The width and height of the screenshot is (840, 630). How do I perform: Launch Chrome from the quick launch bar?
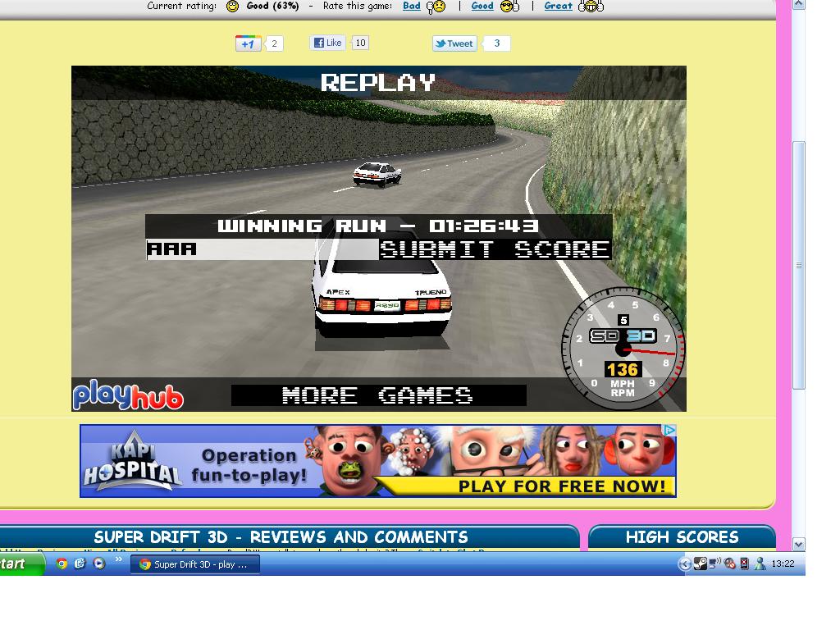(x=62, y=564)
